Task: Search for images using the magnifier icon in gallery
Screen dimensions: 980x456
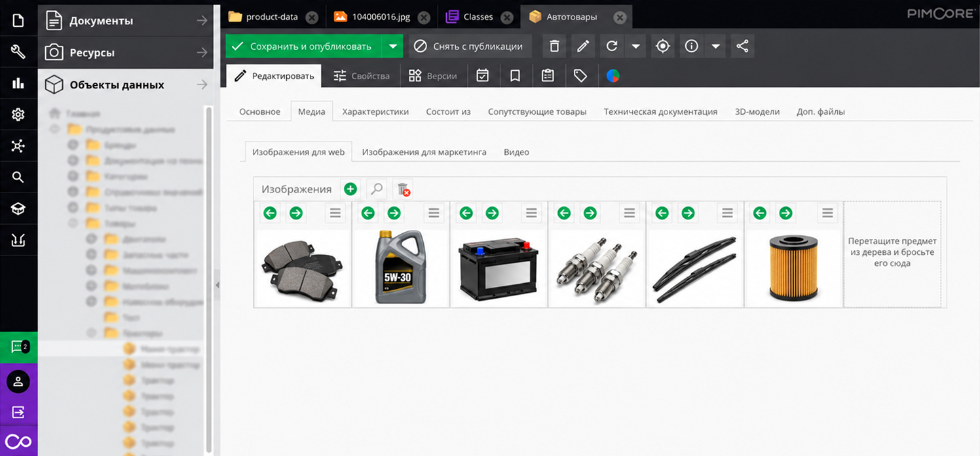Action: [377, 189]
